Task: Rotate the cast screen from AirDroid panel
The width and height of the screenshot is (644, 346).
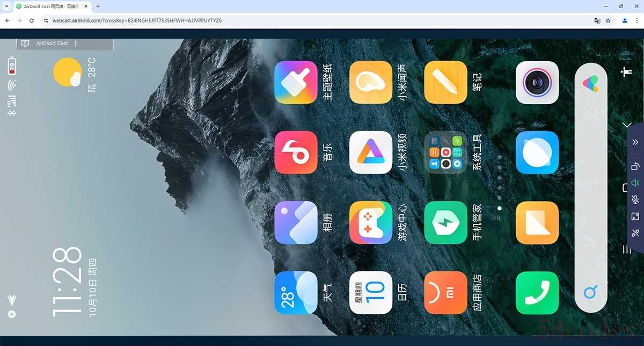Action: click(635, 166)
